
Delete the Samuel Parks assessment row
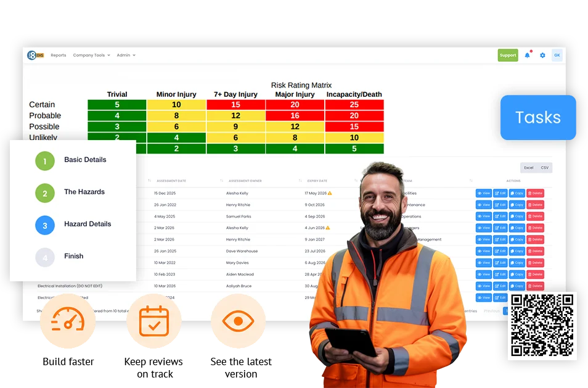click(535, 217)
